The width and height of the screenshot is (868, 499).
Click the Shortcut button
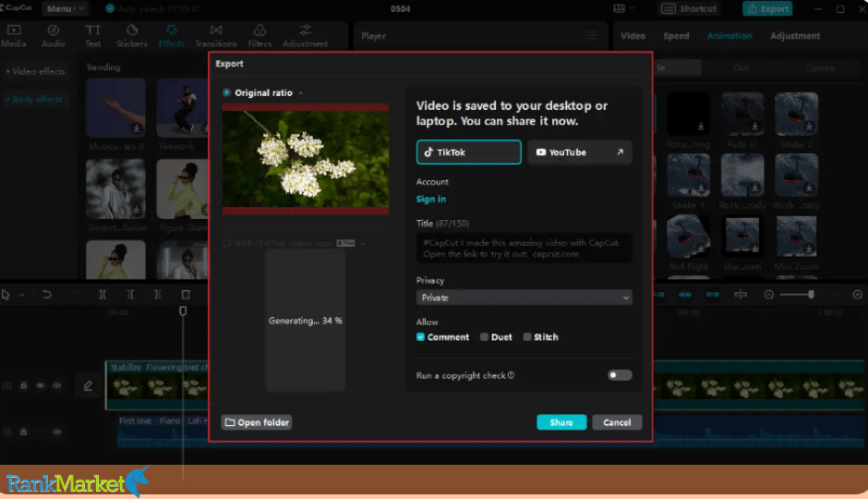point(689,8)
